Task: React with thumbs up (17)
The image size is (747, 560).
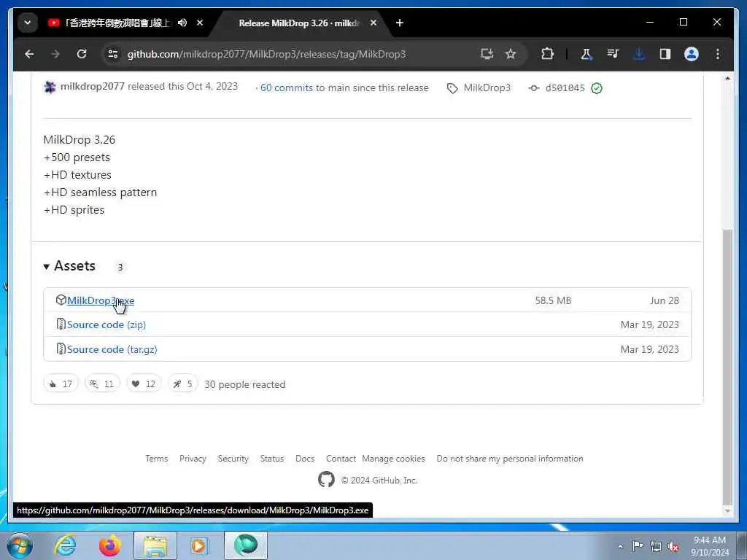Action: point(61,384)
